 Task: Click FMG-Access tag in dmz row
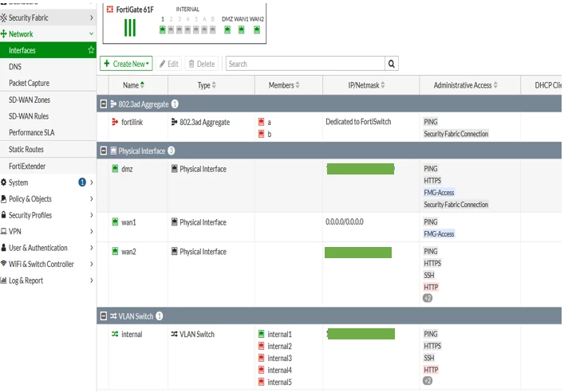(439, 193)
